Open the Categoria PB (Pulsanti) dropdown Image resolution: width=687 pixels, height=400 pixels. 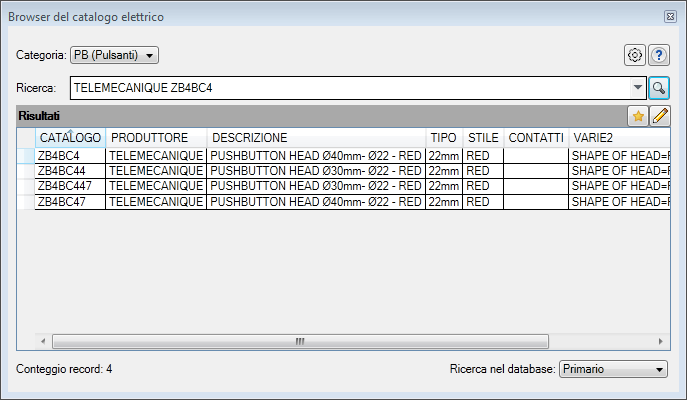point(114,55)
